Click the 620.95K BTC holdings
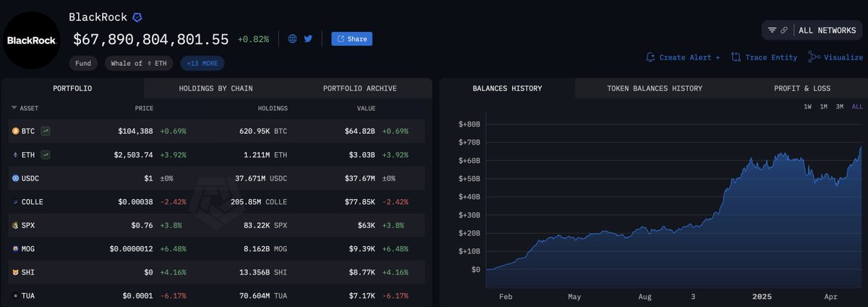 click(263, 131)
